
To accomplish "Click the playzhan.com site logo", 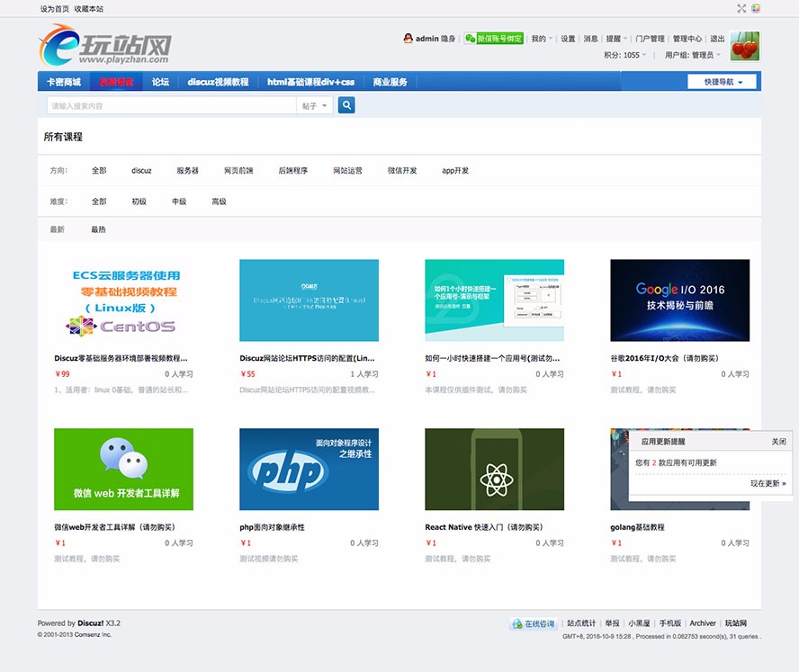I will point(105,45).
